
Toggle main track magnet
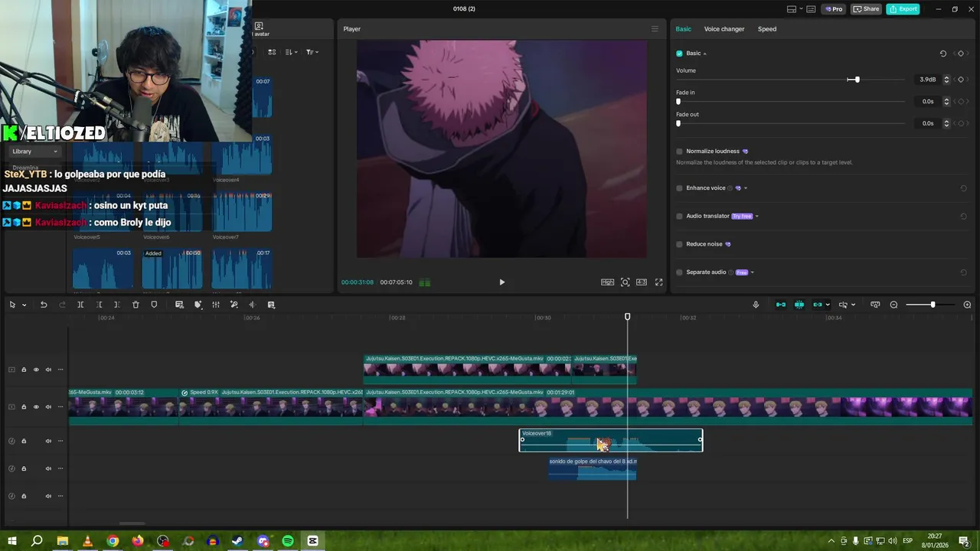point(781,305)
